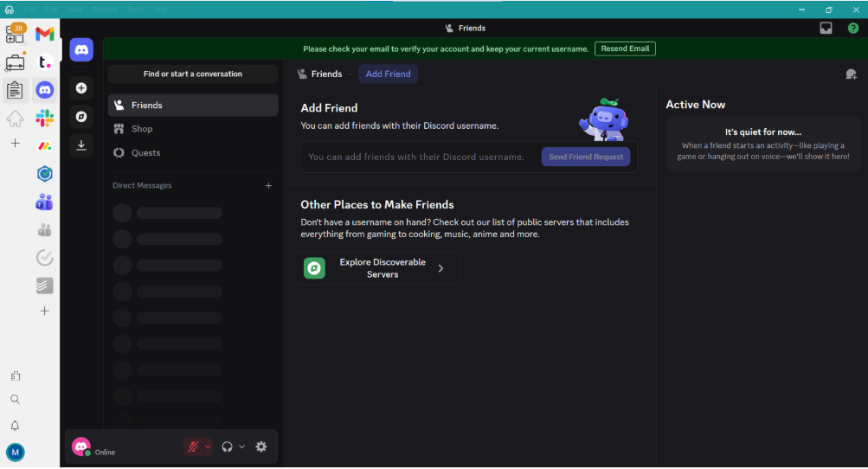Open the 'M' profile avatar
The height and width of the screenshot is (469, 868).
coord(15,453)
